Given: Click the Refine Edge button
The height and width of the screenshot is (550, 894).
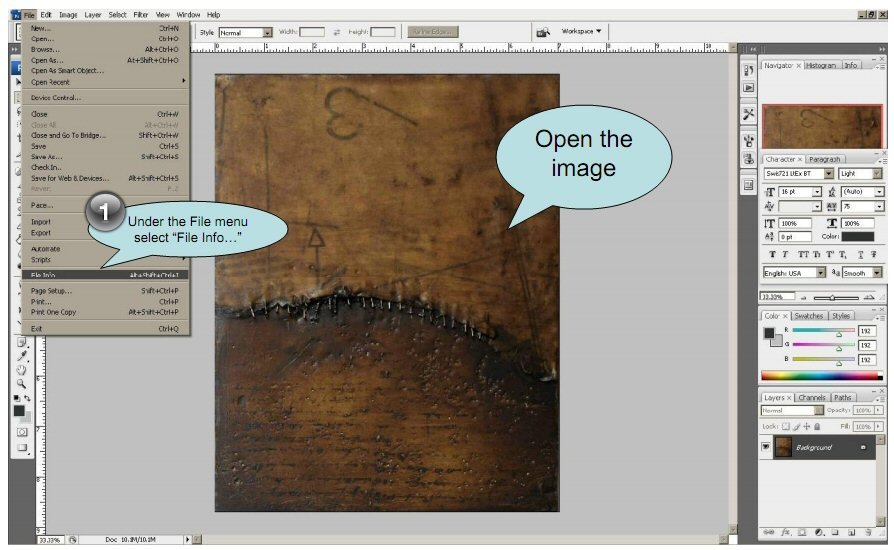Looking at the screenshot, I should (433, 32).
